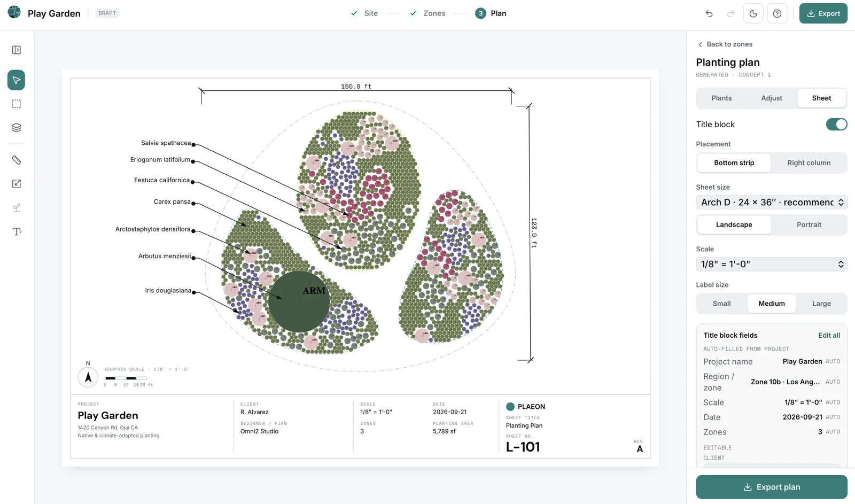Toggle the Title block switch
This screenshot has width=855, height=504.
coord(836,125)
